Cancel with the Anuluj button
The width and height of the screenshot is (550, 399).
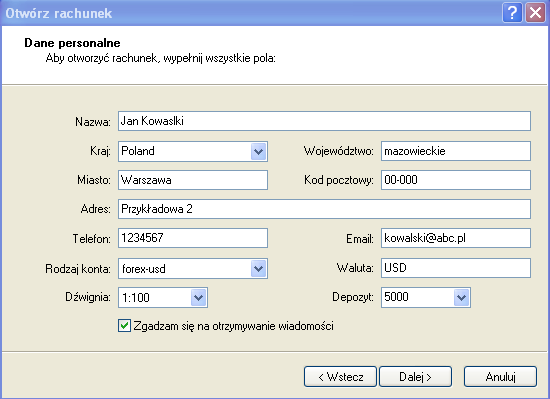[501, 377]
